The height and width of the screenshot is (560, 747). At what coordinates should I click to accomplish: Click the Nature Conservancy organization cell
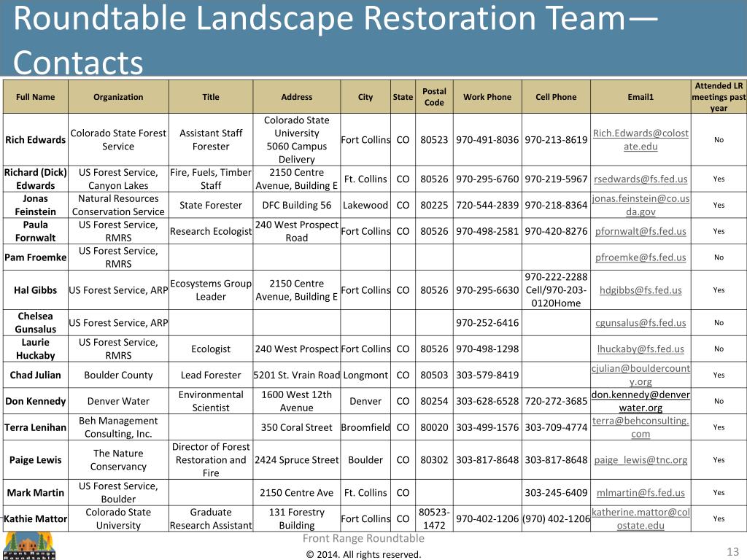coord(118,460)
